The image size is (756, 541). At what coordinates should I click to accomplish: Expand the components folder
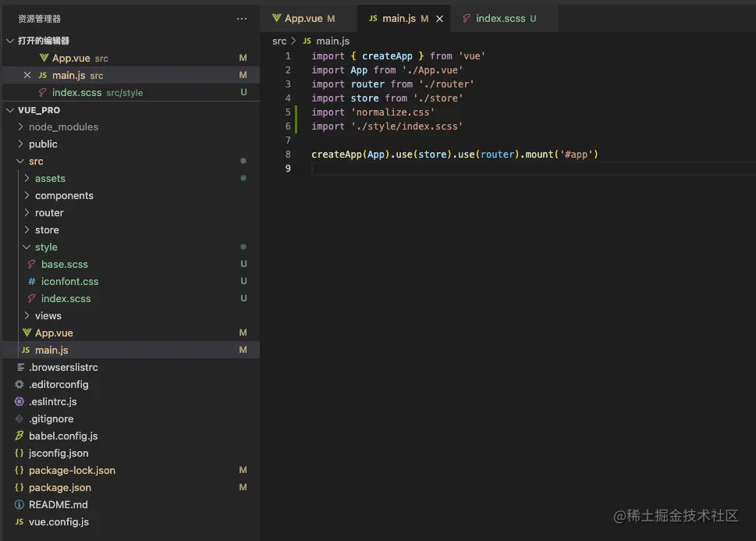coord(27,195)
